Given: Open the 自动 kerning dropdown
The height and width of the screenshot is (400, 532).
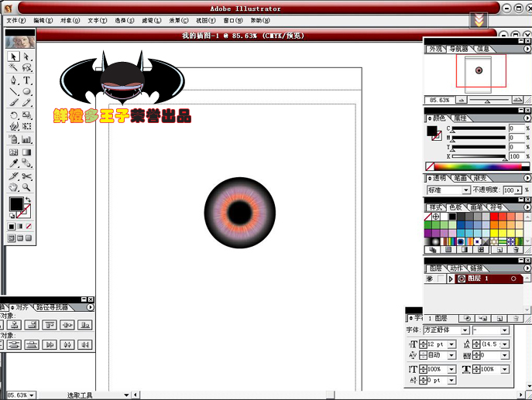Looking at the screenshot, I should click(x=451, y=355).
